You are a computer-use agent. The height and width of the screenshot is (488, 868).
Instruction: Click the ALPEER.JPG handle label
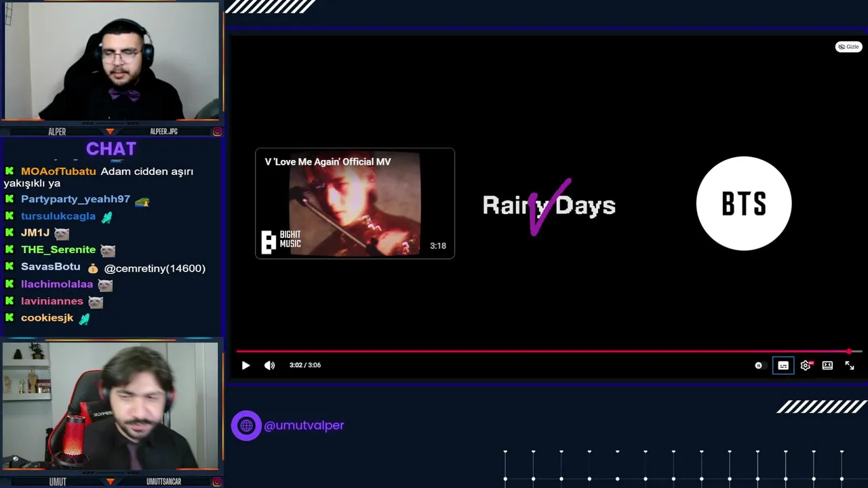(x=163, y=131)
